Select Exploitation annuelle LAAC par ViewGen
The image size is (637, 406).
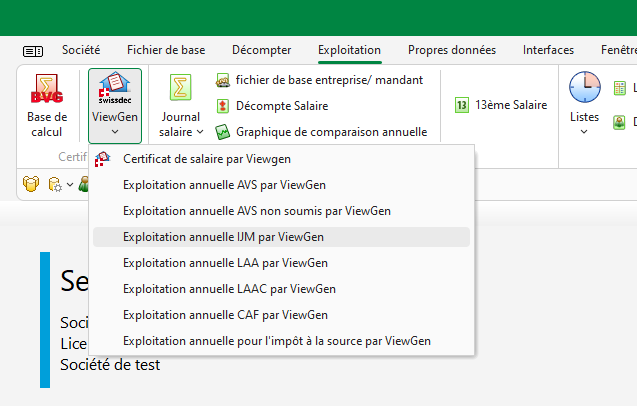point(229,289)
